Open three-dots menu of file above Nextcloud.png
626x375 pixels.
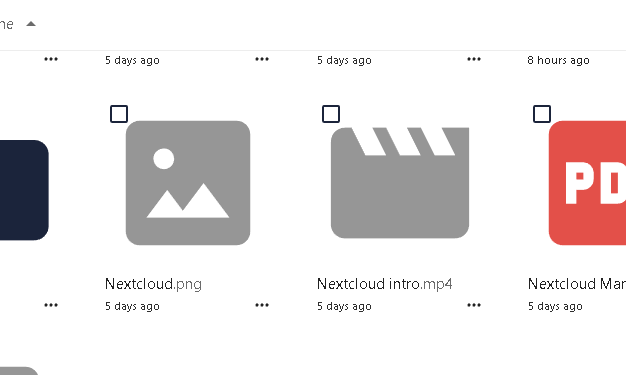tap(262, 60)
